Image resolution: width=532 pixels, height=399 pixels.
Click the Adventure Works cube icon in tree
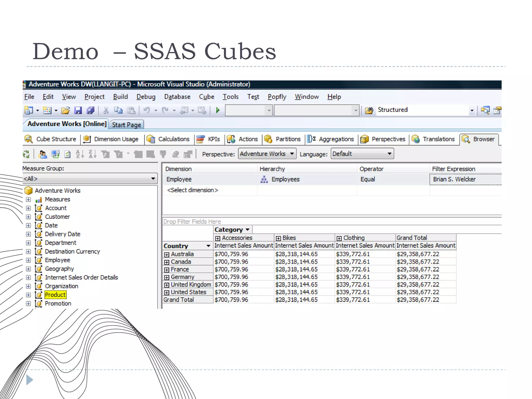pos(28,190)
